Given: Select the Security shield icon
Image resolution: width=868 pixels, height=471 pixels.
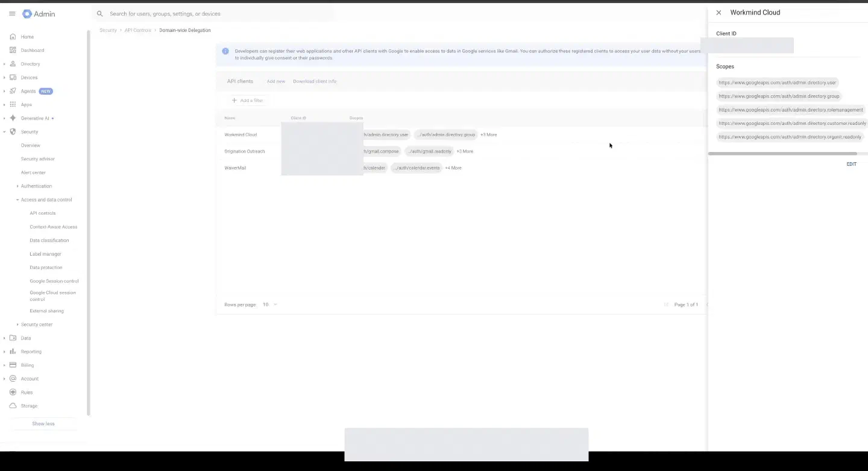Looking at the screenshot, I should tap(13, 131).
